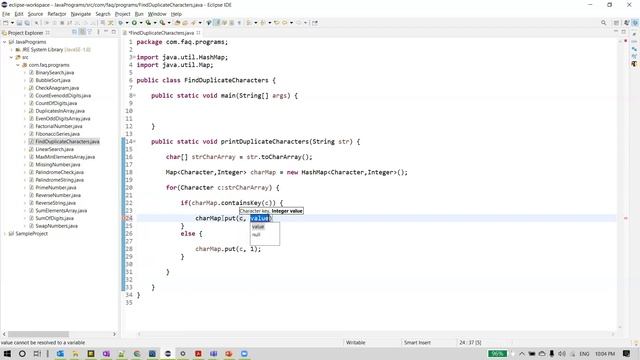The width and height of the screenshot is (640, 360).
Task: Click the Windows Start button
Action: [7, 354]
